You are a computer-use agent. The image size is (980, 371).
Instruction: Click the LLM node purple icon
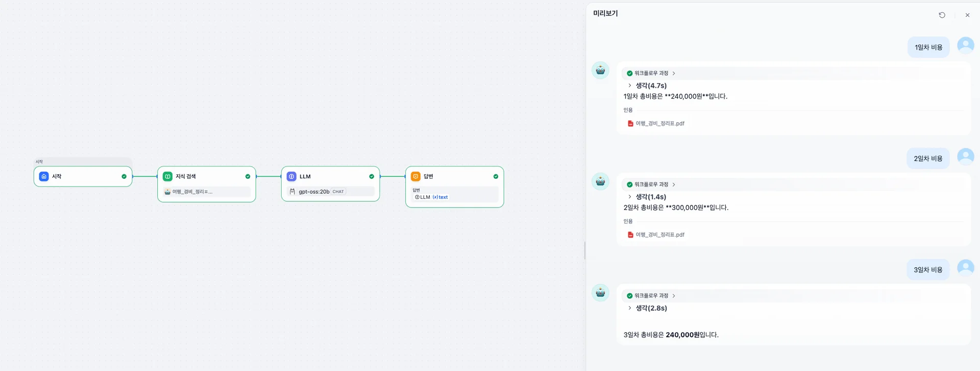click(x=291, y=176)
